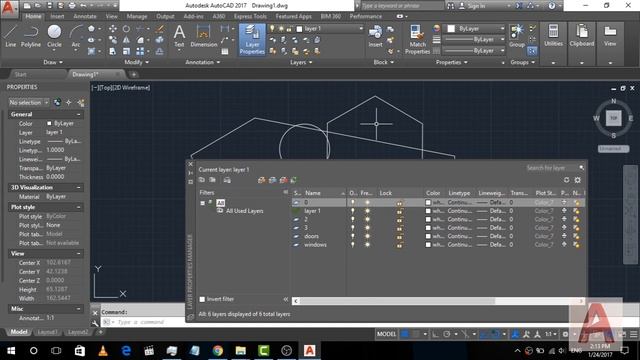
Task: Open the No selection dropdown
Action: coord(29,102)
